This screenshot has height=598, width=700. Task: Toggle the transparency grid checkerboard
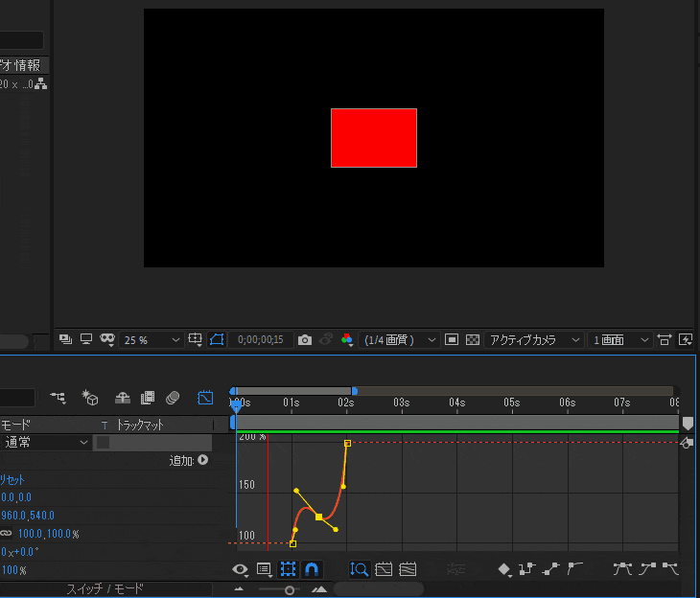[473, 339]
